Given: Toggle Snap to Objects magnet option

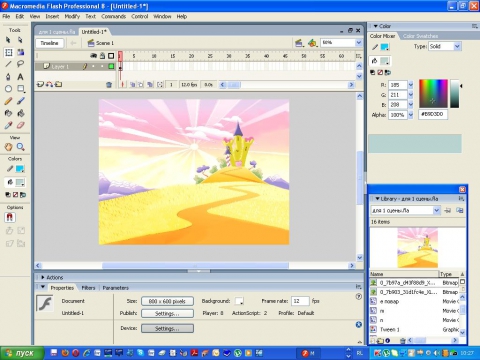Looking at the screenshot, I should click(x=10, y=217).
